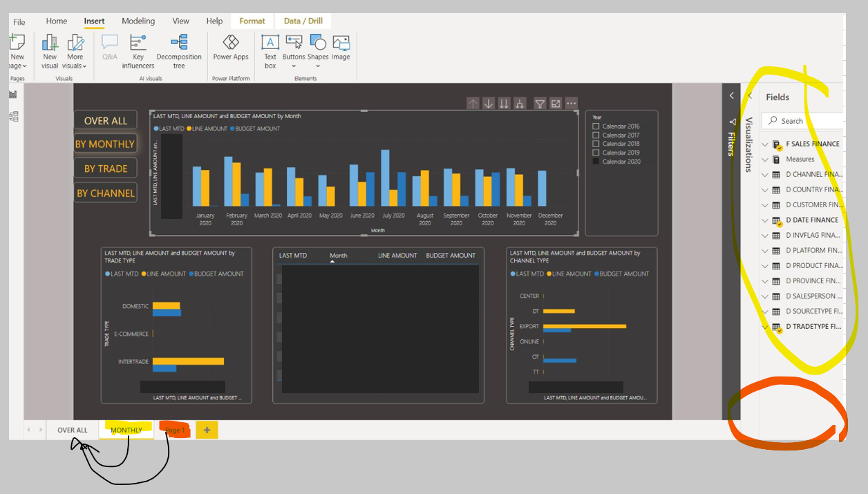Image resolution: width=868 pixels, height=494 pixels.
Task: Select D PROVINCE FIN... table row
Action: [x=802, y=281]
